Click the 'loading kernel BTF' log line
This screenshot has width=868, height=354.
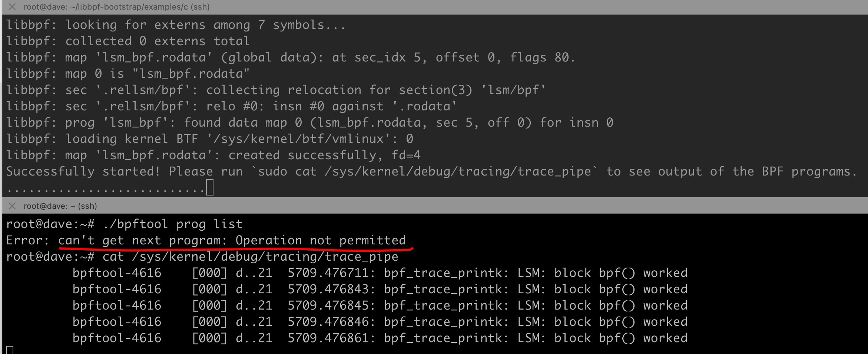(x=209, y=139)
